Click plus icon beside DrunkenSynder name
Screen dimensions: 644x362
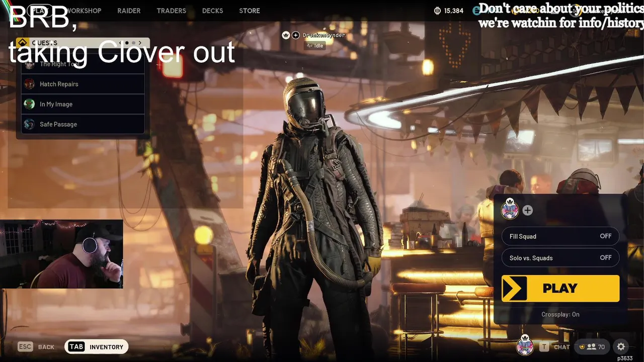[x=296, y=35]
